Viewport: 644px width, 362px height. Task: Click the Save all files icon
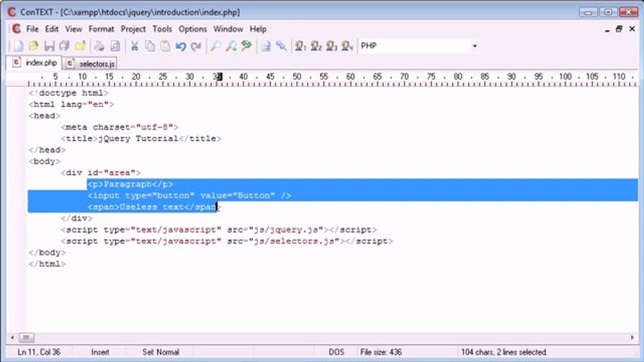(x=64, y=46)
